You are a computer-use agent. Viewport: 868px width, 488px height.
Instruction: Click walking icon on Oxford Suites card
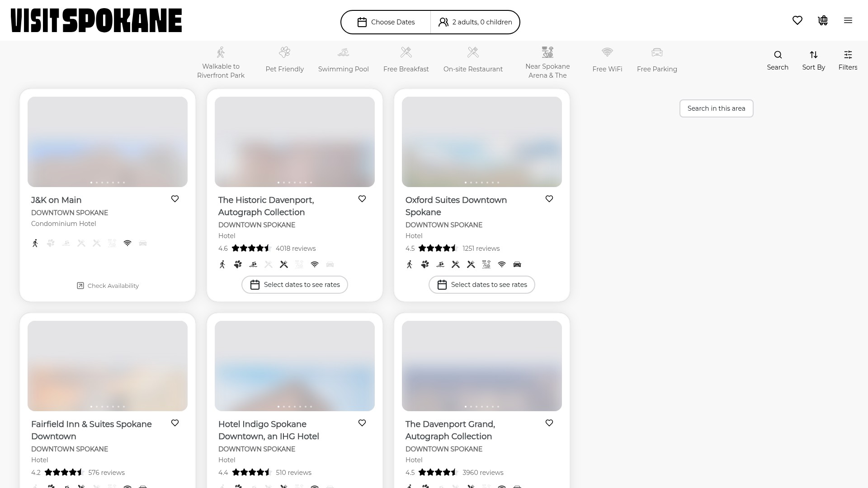[410, 264]
